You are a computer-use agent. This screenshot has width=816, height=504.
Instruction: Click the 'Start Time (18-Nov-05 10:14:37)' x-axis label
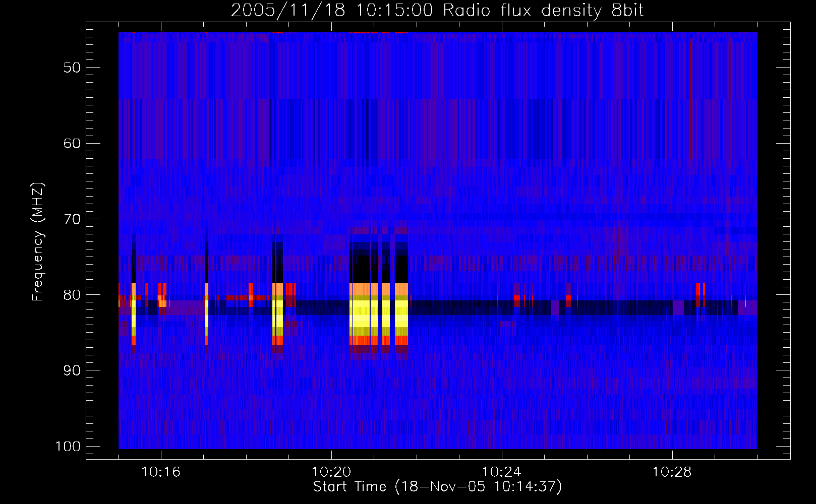437,487
